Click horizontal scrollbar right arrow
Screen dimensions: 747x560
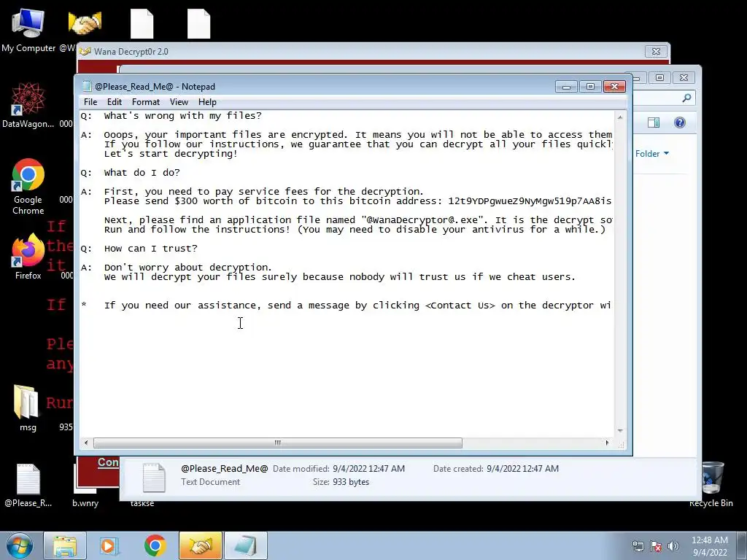coord(607,443)
